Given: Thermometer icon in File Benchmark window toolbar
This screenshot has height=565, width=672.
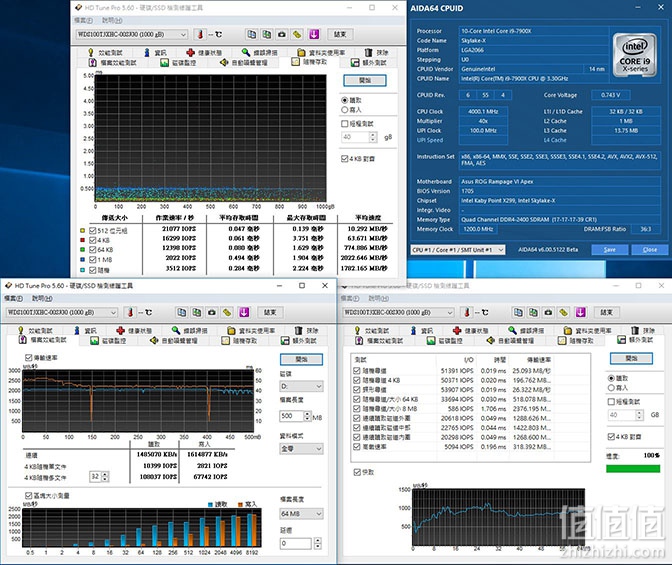Looking at the screenshot, I should (x=130, y=313).
